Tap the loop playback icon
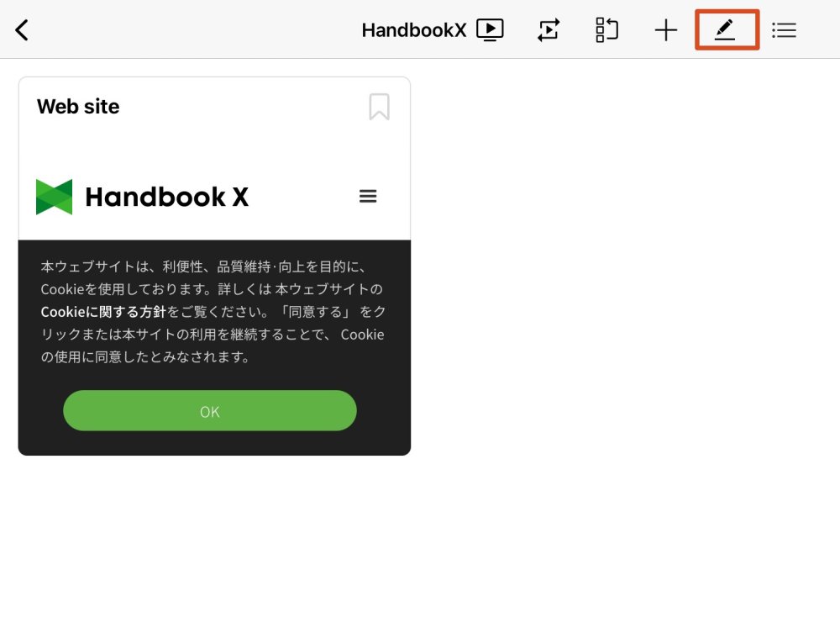The image size is (840, 633). 549,30
